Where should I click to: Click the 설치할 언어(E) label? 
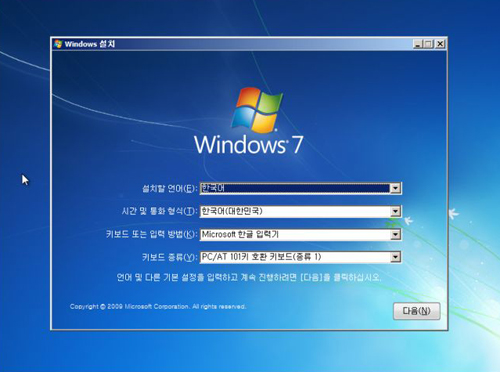pyautogui.click(x=170, y=189)
